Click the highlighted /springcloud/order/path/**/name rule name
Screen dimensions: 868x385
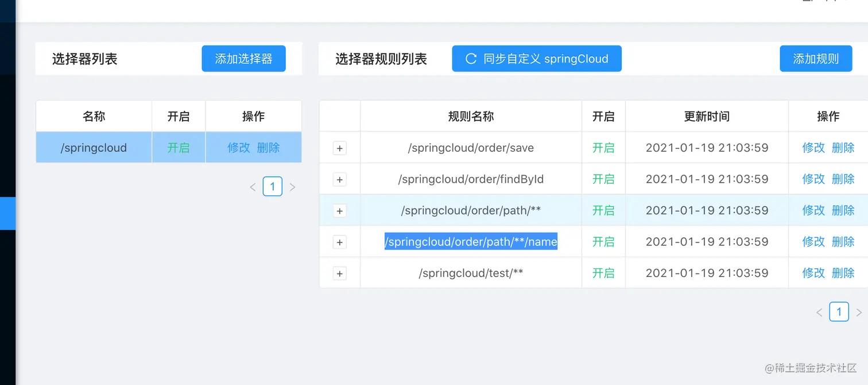point(471,242)
